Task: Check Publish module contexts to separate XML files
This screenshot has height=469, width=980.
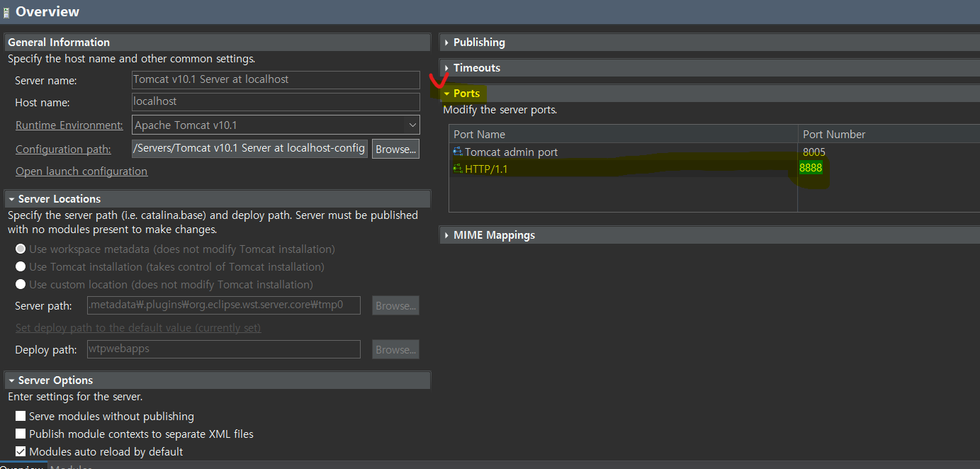Action: click(x=21, y=434)
